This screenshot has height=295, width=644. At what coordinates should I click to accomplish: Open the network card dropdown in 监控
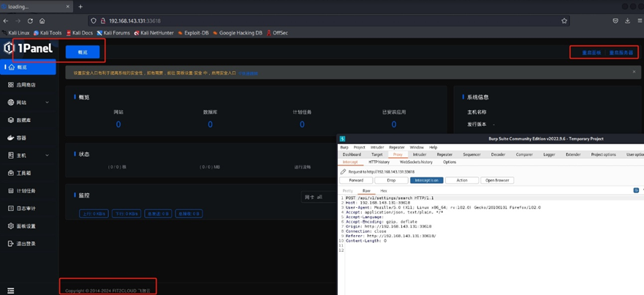(319, 197)
